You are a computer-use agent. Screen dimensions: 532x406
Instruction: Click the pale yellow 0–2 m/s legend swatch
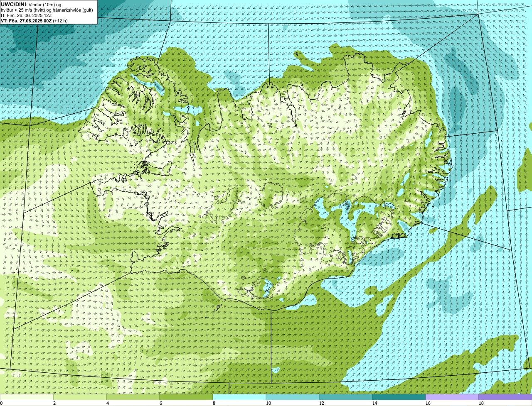pyautogui.click(x=27, y=397)
